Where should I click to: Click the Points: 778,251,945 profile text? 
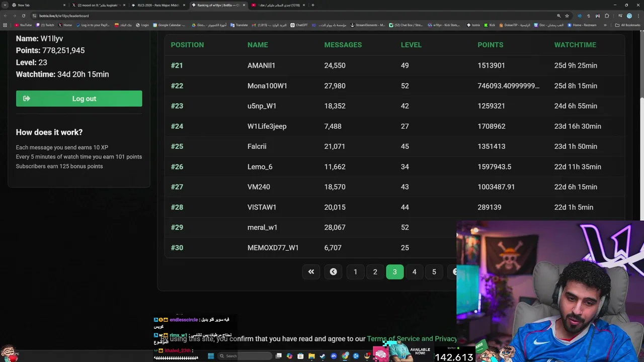click(x=50, y=50)
